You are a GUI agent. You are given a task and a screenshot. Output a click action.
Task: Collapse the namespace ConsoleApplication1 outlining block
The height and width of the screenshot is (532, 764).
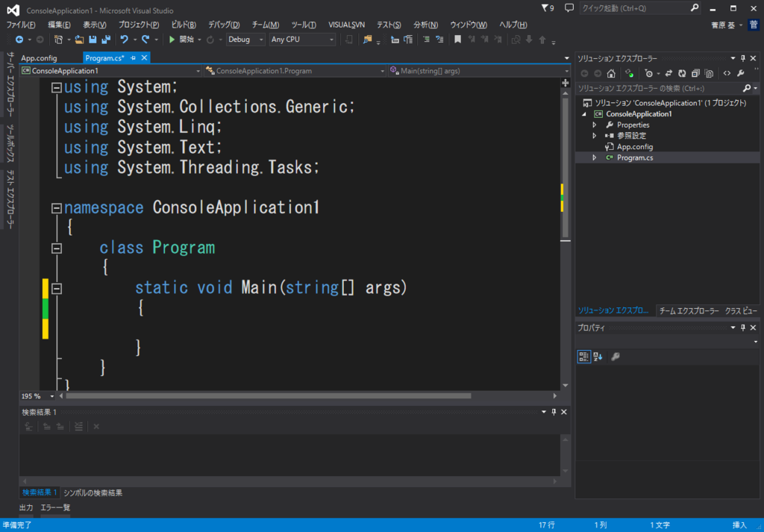point(57,208)
